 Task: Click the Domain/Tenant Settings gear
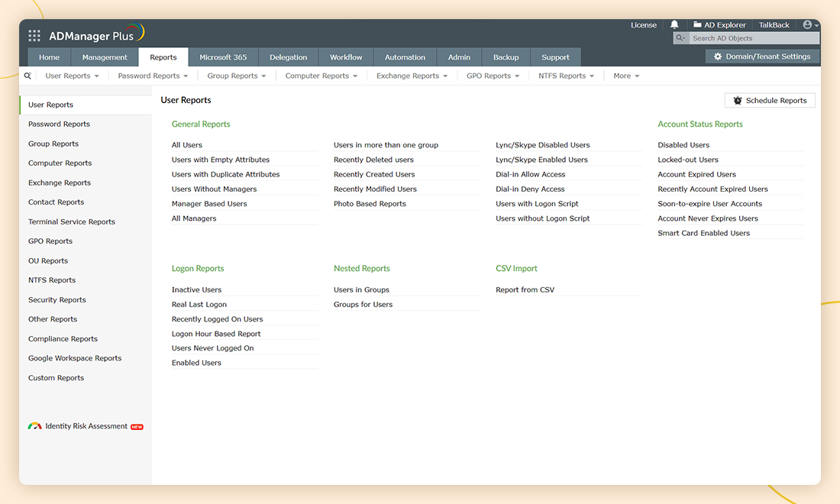(x=717, y=57)
